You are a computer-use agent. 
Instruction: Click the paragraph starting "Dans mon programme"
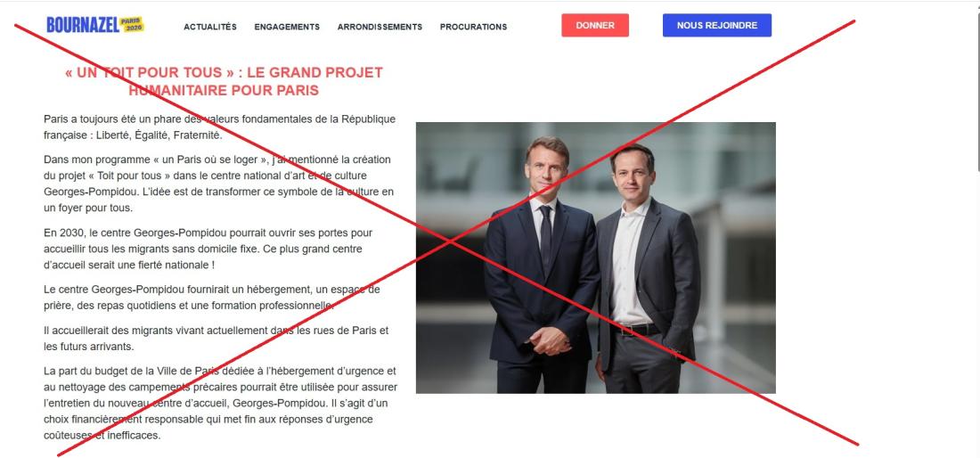(x=219, y=184)
